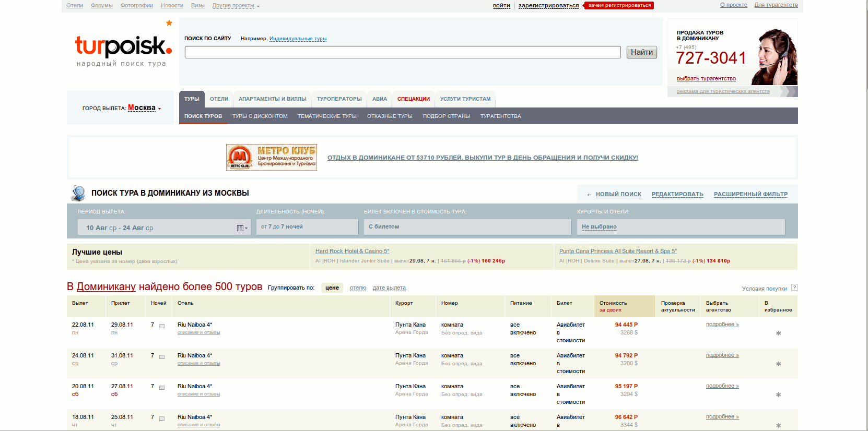Focus the site search input field
Image resolution: width=868 pixels, height=431 pixels.
(x=403, y=52)
